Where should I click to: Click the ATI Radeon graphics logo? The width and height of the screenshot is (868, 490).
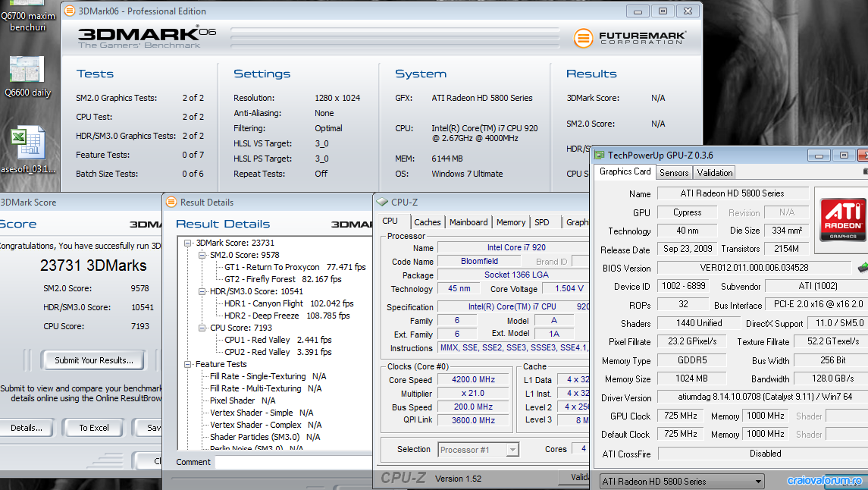(842, 221)
